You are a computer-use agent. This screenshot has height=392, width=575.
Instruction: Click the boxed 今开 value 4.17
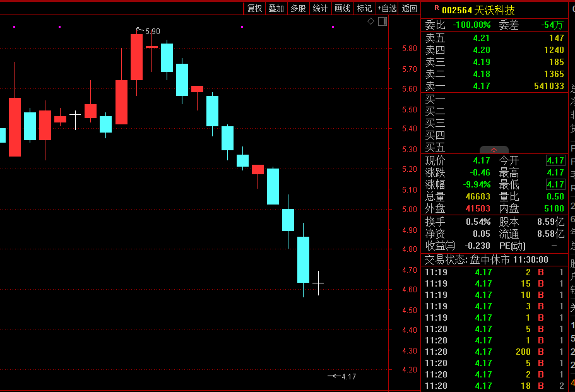coord(555,160)
